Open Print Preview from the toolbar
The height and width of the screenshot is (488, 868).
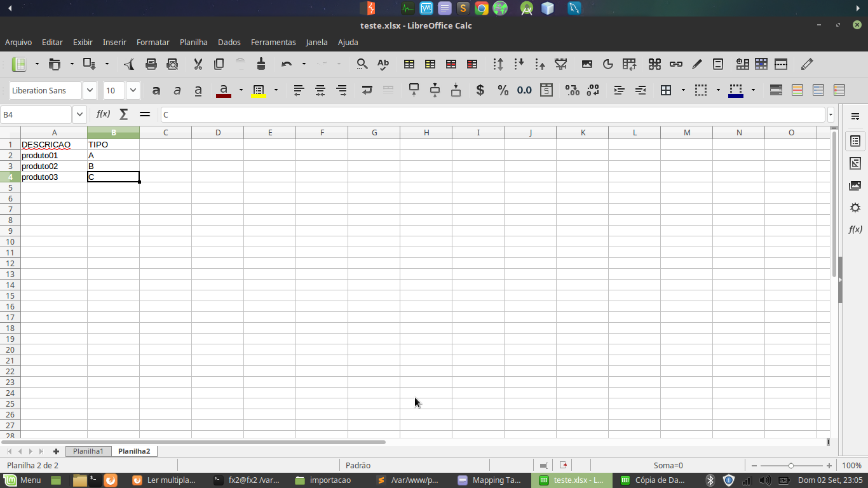coord(172,64)
